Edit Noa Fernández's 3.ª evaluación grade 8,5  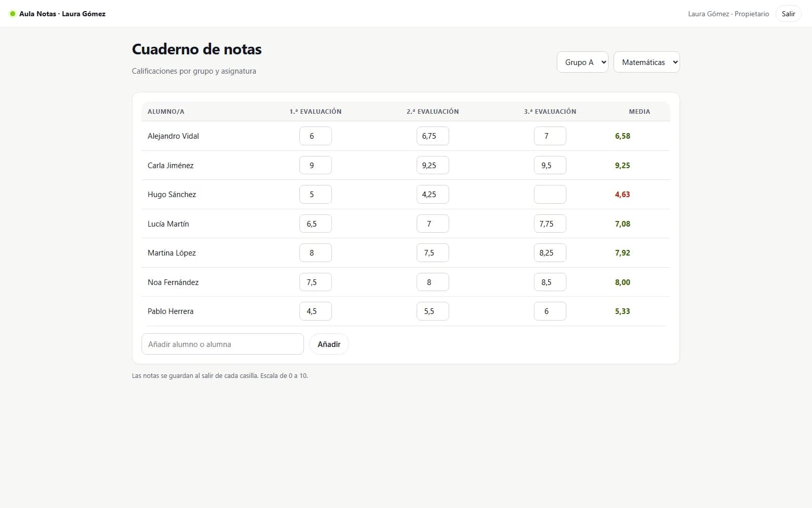click(550, 282)
